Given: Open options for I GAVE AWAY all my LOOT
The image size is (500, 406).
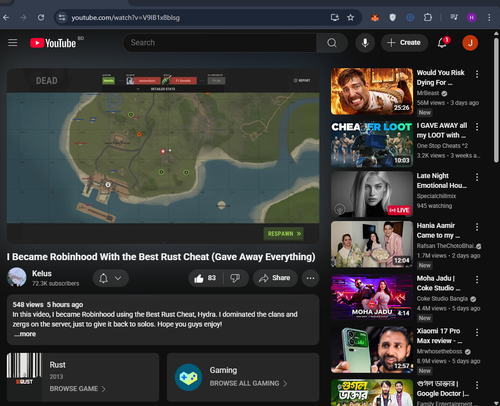Looking at the screenshot, I should coord(477,127).
